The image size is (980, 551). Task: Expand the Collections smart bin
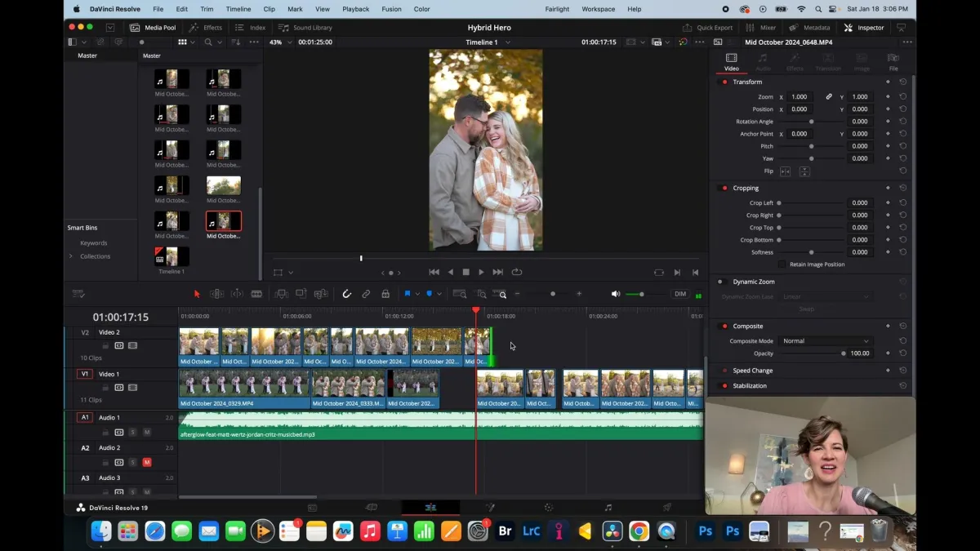(71, 256)
